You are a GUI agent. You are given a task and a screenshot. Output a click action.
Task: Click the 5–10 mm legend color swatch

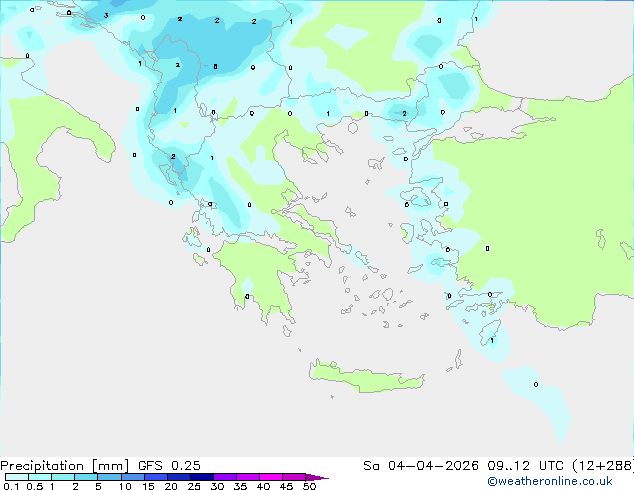coord(109,477)
